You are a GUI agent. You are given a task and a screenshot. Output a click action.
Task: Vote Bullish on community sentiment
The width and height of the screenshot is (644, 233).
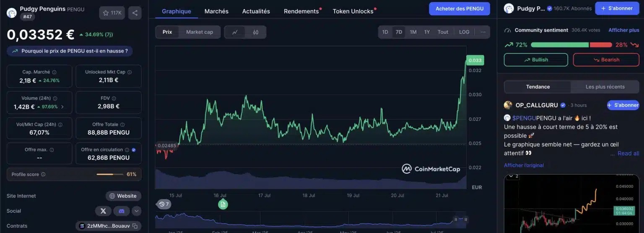(536, 60)
